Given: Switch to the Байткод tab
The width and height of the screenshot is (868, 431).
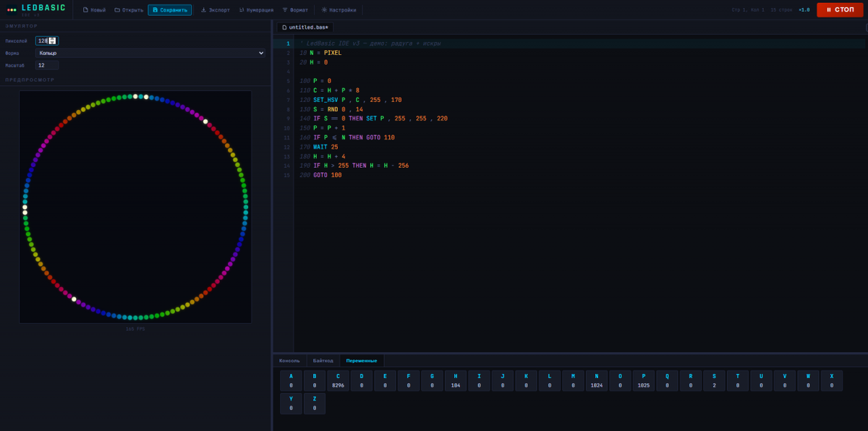Looking at the screenshot, I should pyautogui.click(x=323, y=360).
